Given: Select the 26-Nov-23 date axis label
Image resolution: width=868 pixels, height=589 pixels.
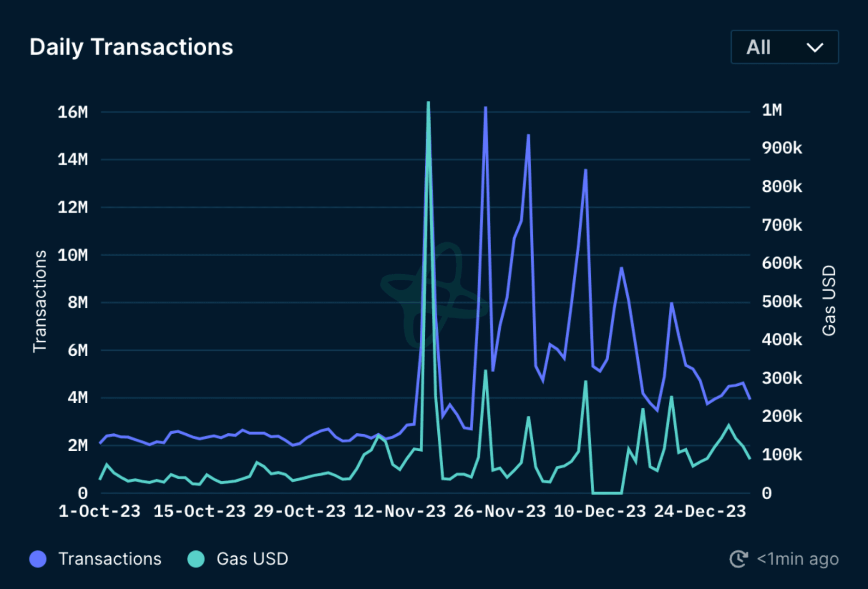Looking at the screenshot, I should (499, 511).
